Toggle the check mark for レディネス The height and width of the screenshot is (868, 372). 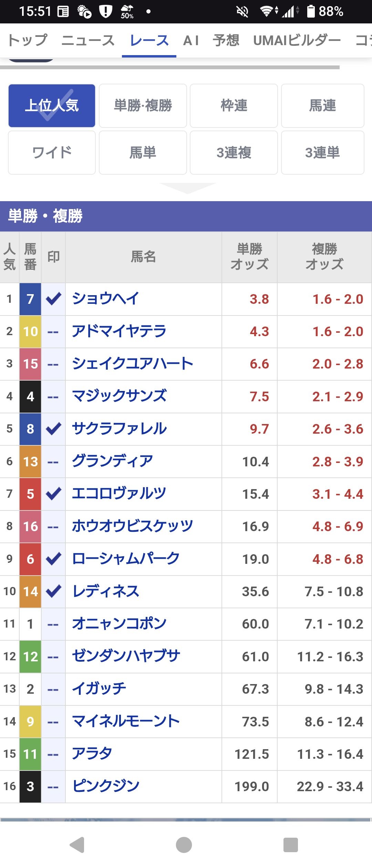click(x=53, y=591)
